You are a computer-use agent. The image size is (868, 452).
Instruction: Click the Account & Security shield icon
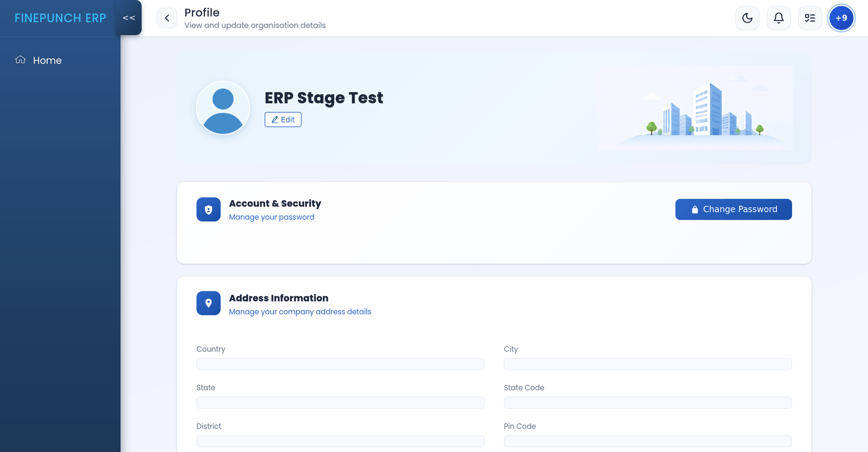[208, 209]
